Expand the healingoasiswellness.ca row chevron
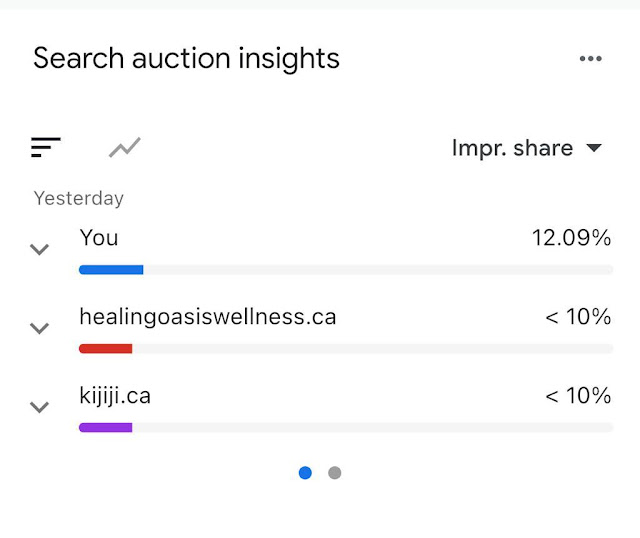 point(40,328)
